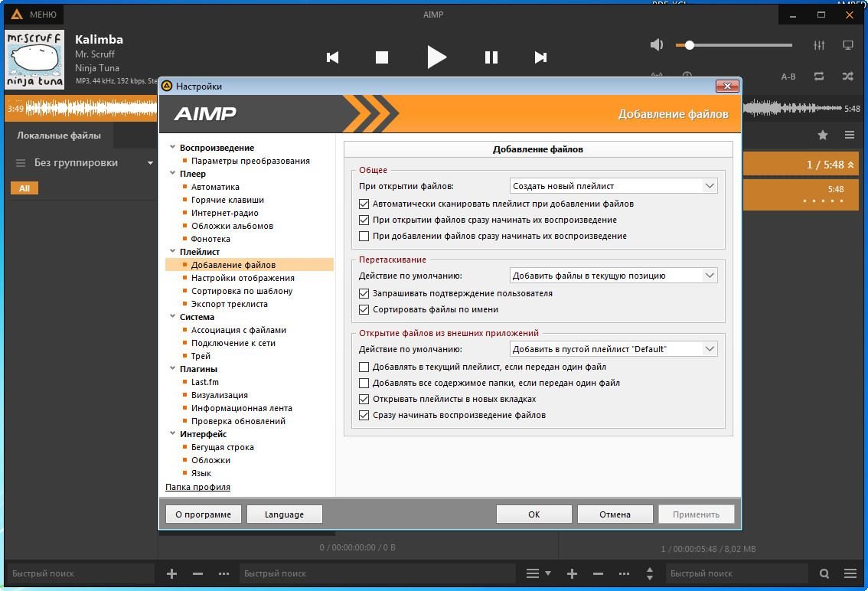
Task: Pause the current track
Action: pos(491,57)
